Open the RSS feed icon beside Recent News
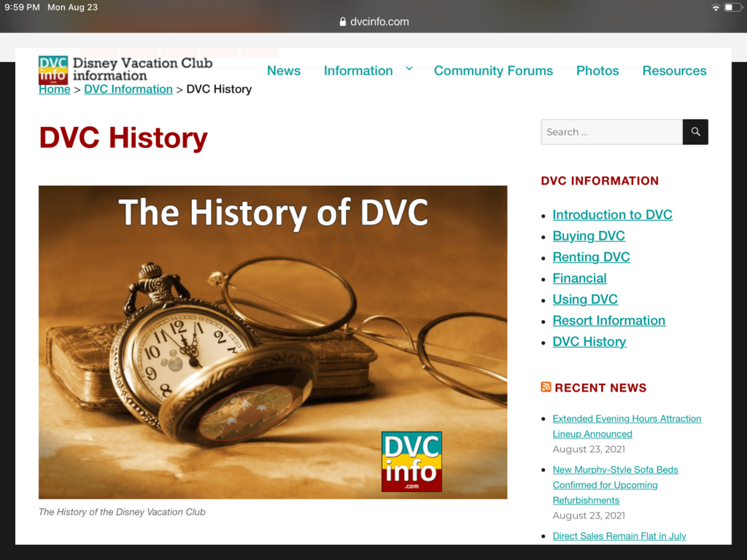The image size is (747, 560). point(546,387)
